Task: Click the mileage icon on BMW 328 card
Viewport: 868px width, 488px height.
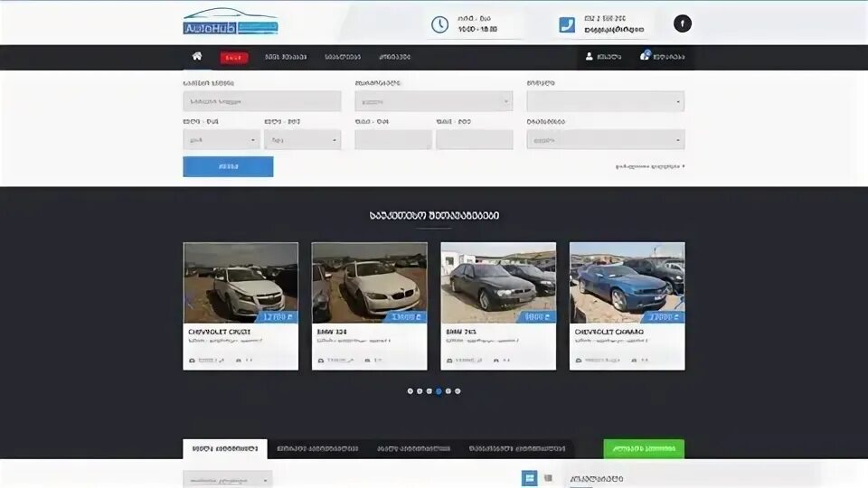Action: pos(321,361)
